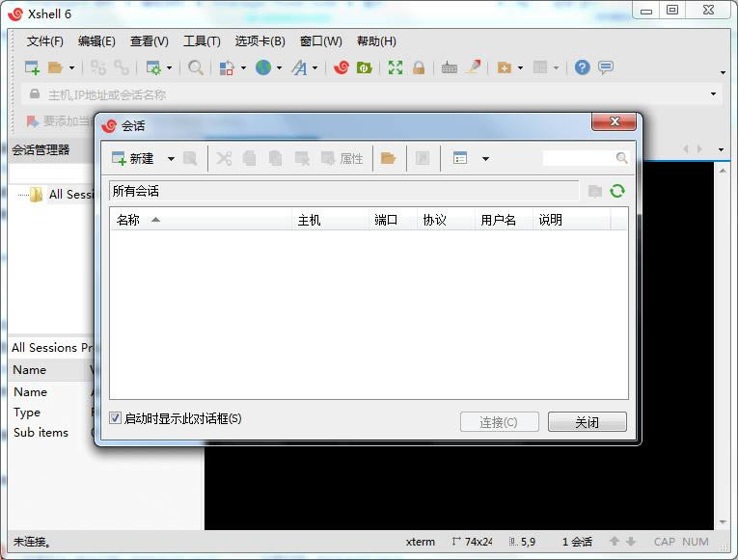Viewport: 738px width, 560px height.
Task: Expand the view mode dropdown arrow
Action: click(x=485, y=159)
